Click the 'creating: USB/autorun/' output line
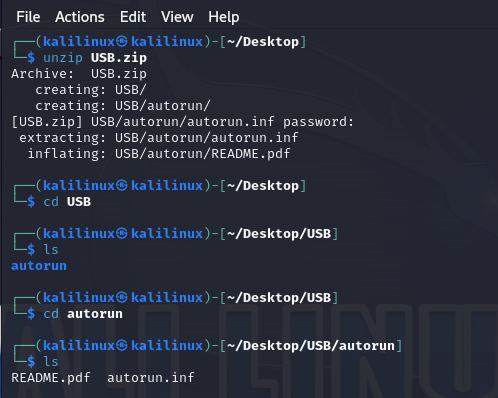The image size is (498, 398). (x=123, y=106)
